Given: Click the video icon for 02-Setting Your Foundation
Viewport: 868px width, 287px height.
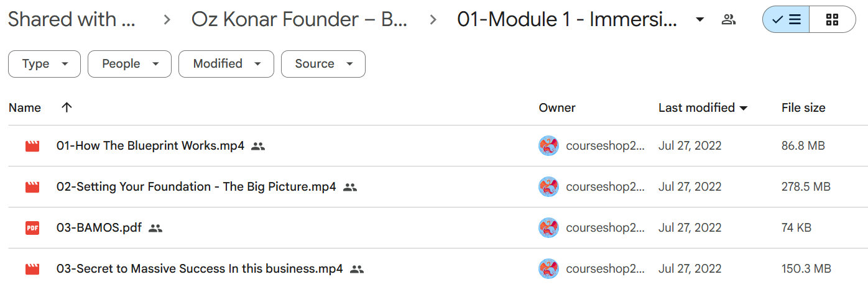Looking at the screenshot, I should point(32,187).
